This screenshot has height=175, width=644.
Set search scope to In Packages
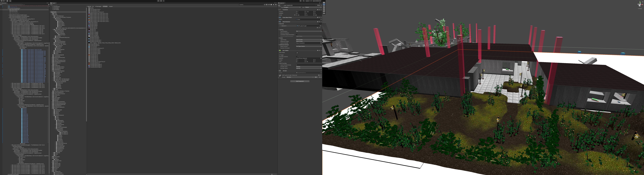98,6
